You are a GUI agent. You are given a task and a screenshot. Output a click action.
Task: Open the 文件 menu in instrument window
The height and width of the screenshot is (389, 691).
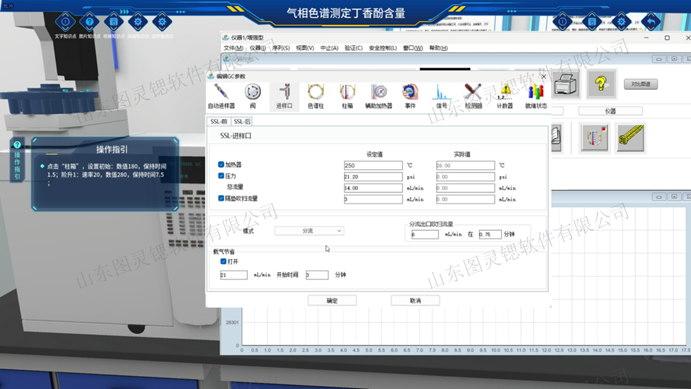[x=233, y=48]
